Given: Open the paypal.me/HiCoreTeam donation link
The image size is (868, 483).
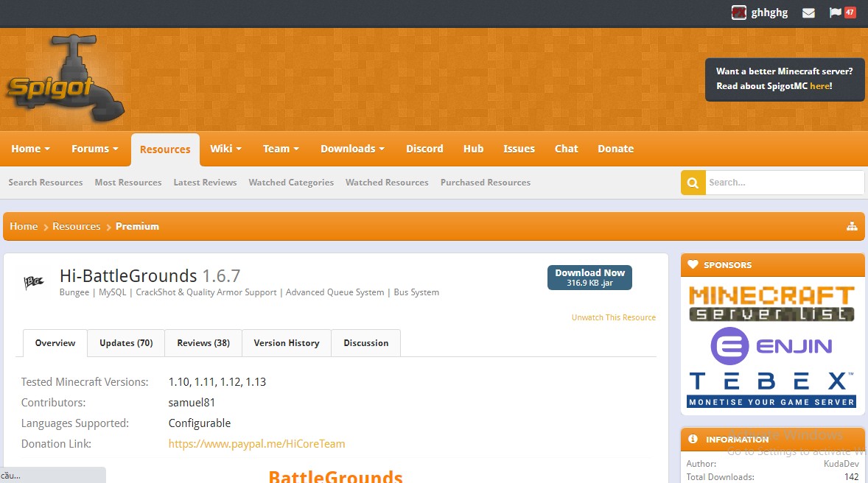Looking at the screenshot, I should (256, 444).
